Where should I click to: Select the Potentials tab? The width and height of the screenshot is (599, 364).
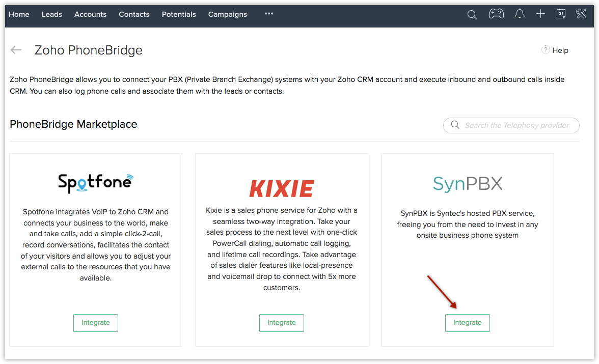click(179, 14)
